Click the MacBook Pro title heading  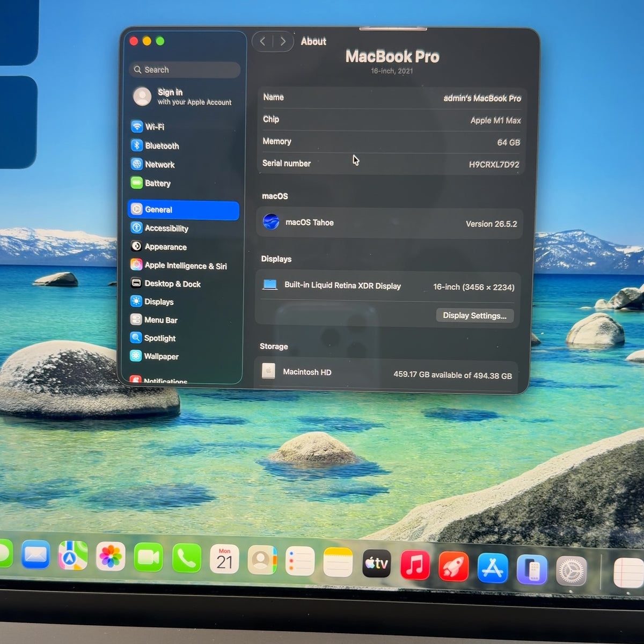click(x=392, y=56)
